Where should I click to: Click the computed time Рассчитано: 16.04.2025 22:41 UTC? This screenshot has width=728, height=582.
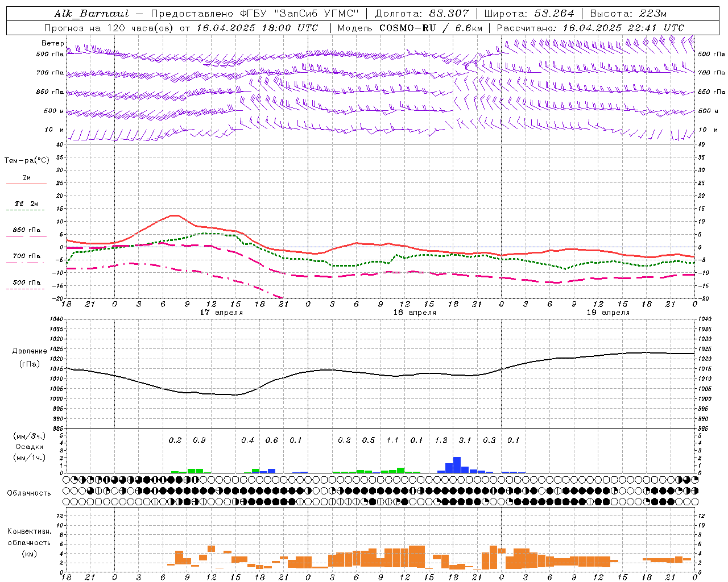(x=590, y=28)
